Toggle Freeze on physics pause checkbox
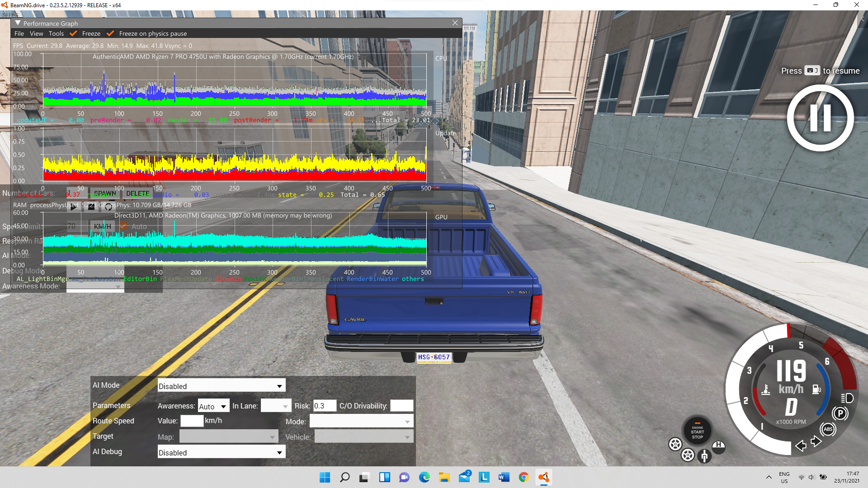 coord(110,33)
